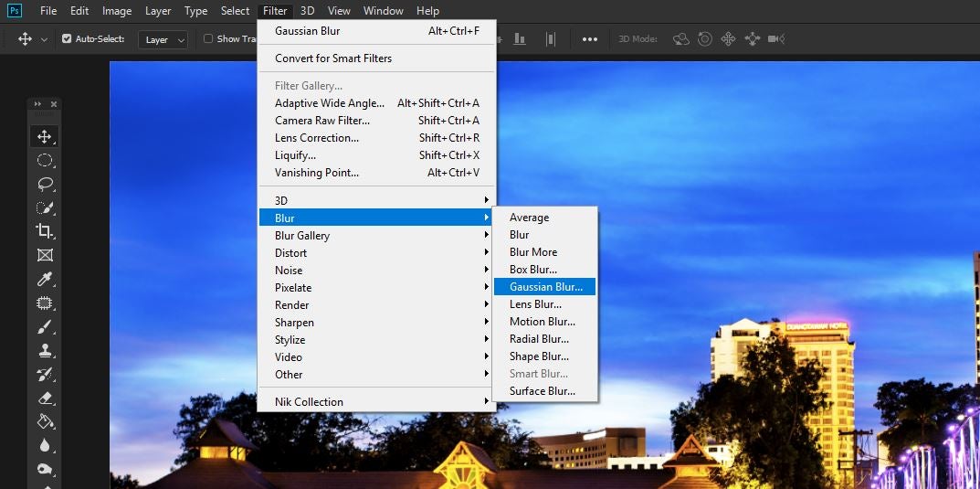This screenshot has width=980, height=489.
Task: Select the Eraser tool
Action: point(44,398)
